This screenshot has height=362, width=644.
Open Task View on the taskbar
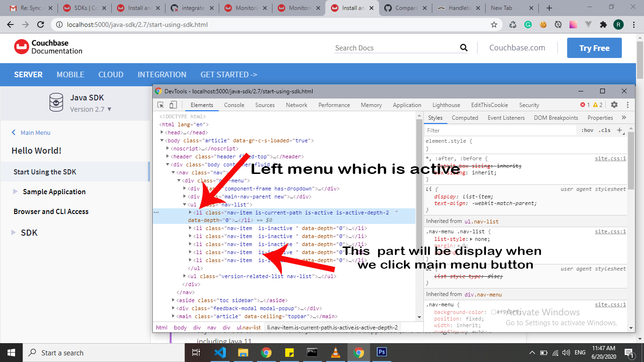coord(197,353)
